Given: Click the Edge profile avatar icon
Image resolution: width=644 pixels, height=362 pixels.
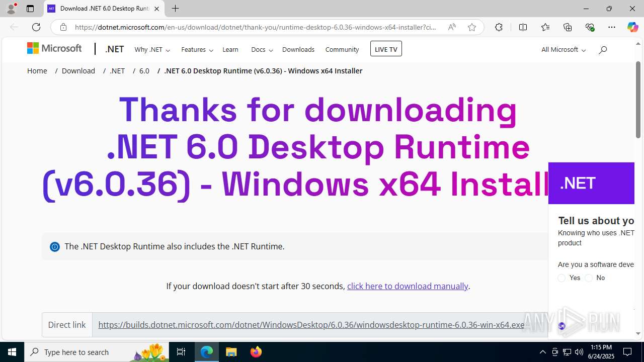Looking at the screenshot, I should (11, 8).
